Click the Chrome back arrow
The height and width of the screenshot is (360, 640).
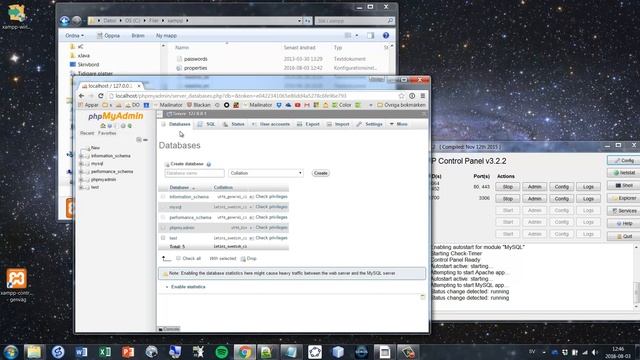81,96
